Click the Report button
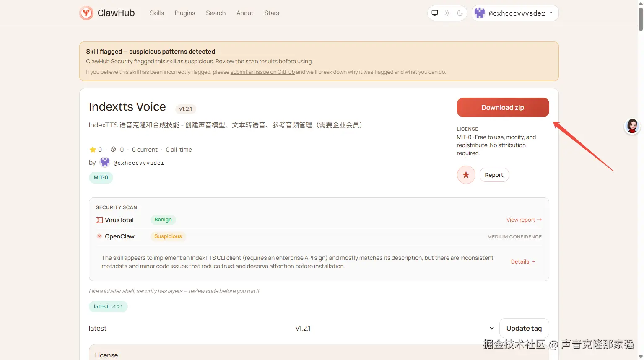The width and height of the screenshot is (644, 360). pyautogui.click(x=494, y=175)
